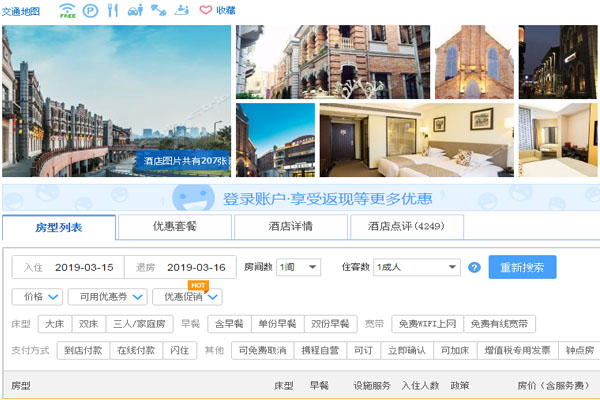Toggle the 三人/家庭房 filter
600x400 pixels.
140,324
